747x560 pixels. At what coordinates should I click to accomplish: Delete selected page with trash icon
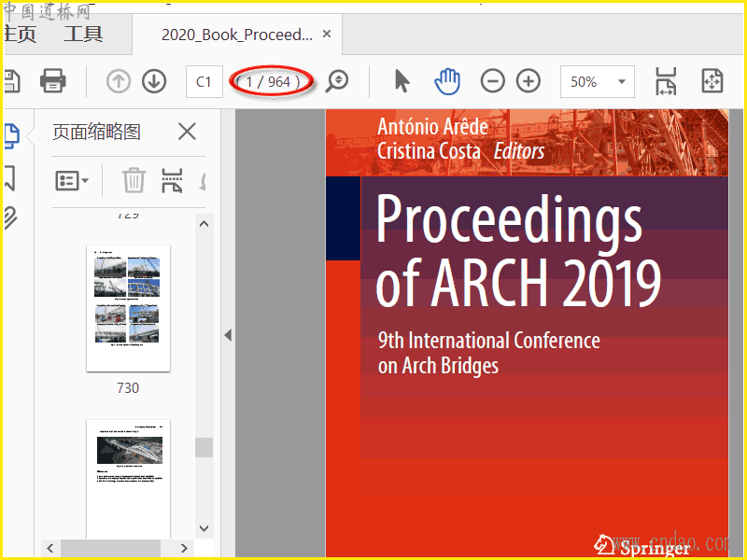point(134,180)
